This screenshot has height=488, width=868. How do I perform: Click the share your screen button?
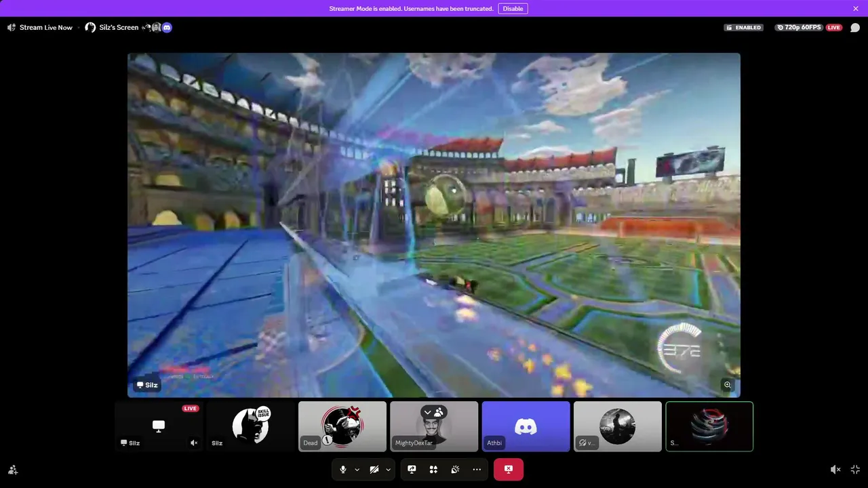[x=412, y=469]
